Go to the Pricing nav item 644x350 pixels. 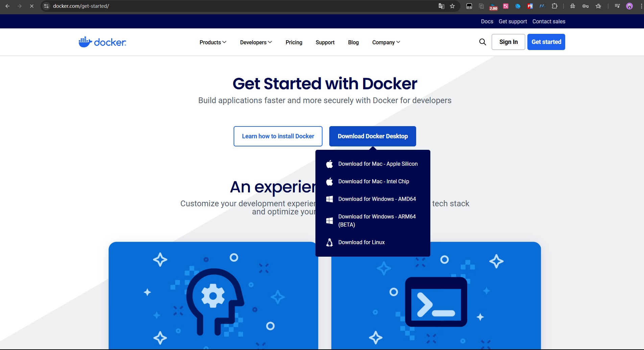click(294, 42)
